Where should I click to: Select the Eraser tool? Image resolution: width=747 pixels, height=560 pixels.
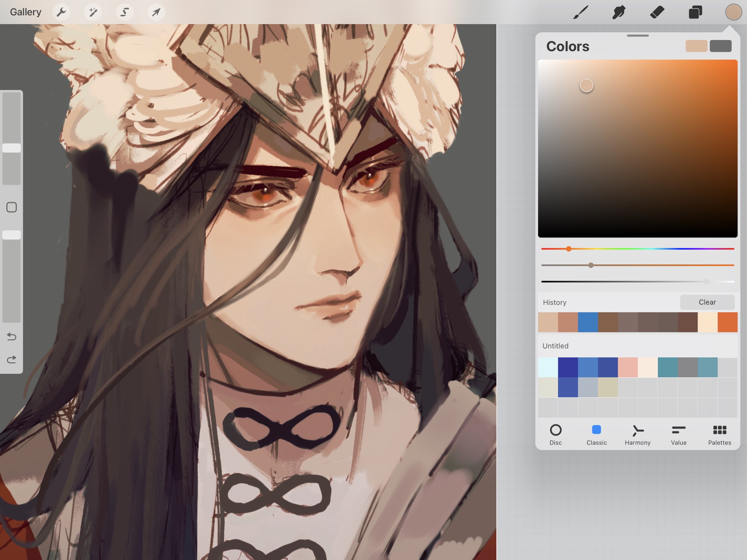(x=657, y=12)
